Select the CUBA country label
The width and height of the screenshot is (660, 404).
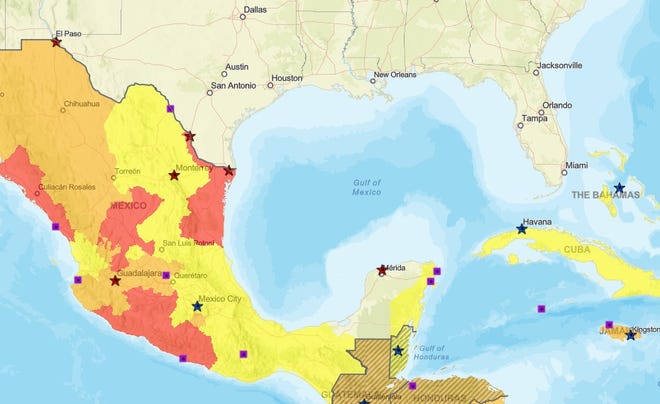click(x=577, y=250)
